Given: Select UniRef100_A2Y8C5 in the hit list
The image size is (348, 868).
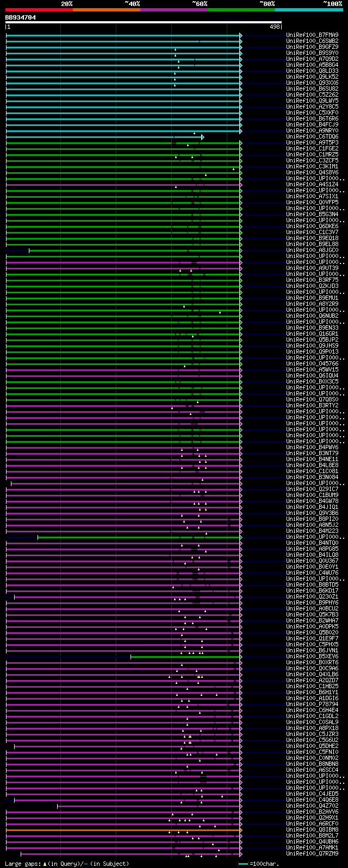Looking at the screenshot, I should click(312, 107).
